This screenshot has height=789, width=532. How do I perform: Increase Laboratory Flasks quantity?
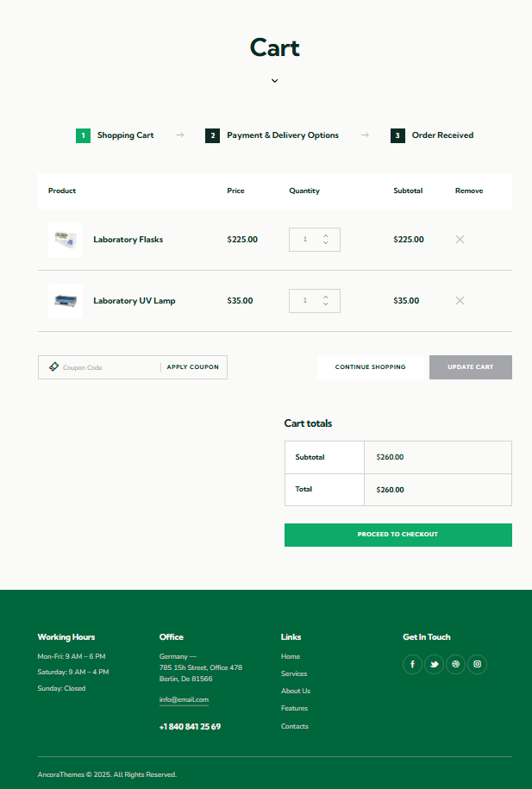click(326, 235)
